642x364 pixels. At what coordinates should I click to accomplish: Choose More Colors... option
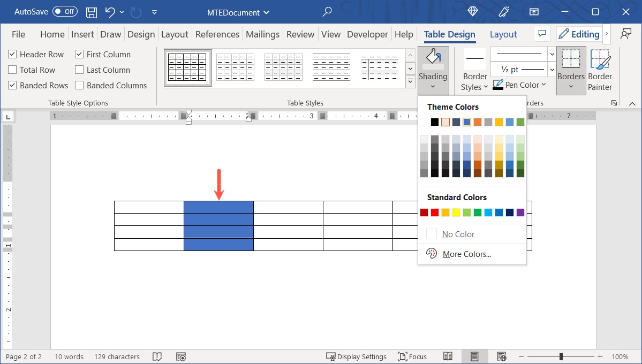(x=466, y=254)
